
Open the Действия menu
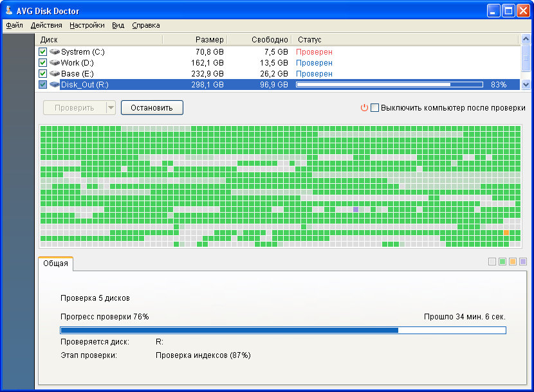[x=46, y=25]
